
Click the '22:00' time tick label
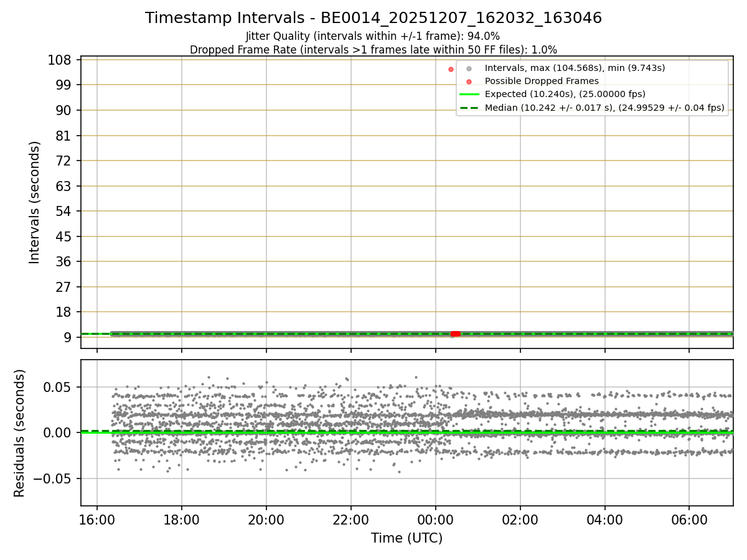351,520
